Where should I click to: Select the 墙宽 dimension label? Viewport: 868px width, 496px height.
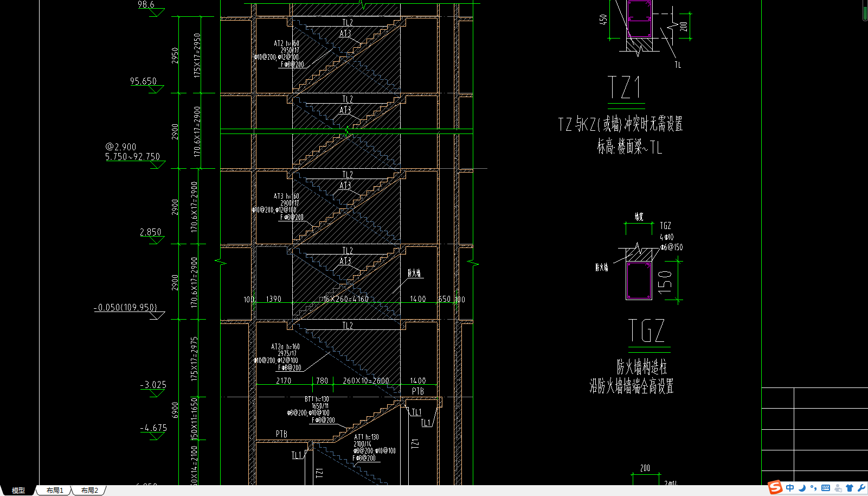point(639,217)
